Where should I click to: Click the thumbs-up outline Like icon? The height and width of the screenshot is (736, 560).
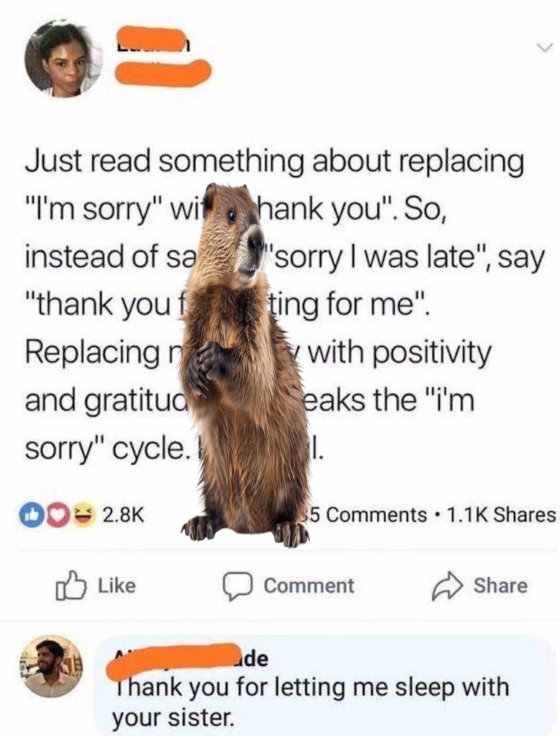click(71, 585)
